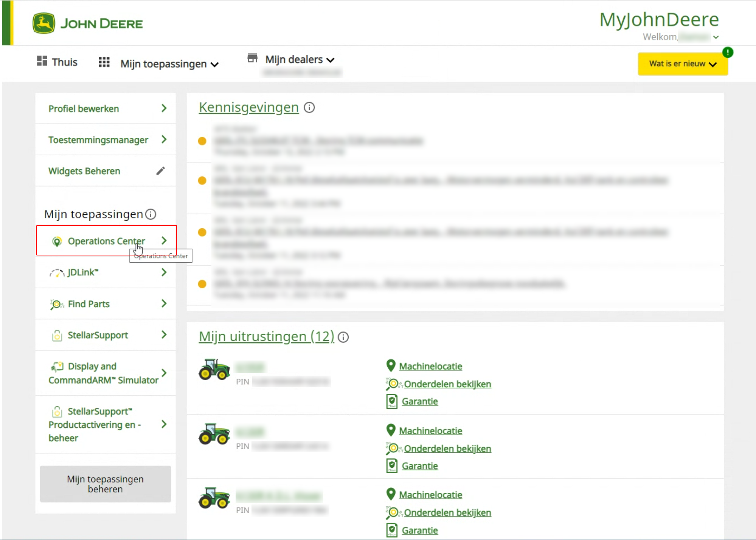This screenshot has width=756, height=540.
Task: Click the green alert badge on Wat is er nieuw
Action: pos(727,52)
